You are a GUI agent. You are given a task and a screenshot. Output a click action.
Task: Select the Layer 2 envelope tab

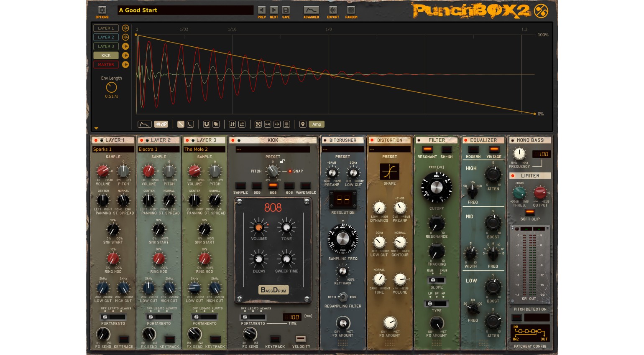pyautogui.click(x=106, y=37)
